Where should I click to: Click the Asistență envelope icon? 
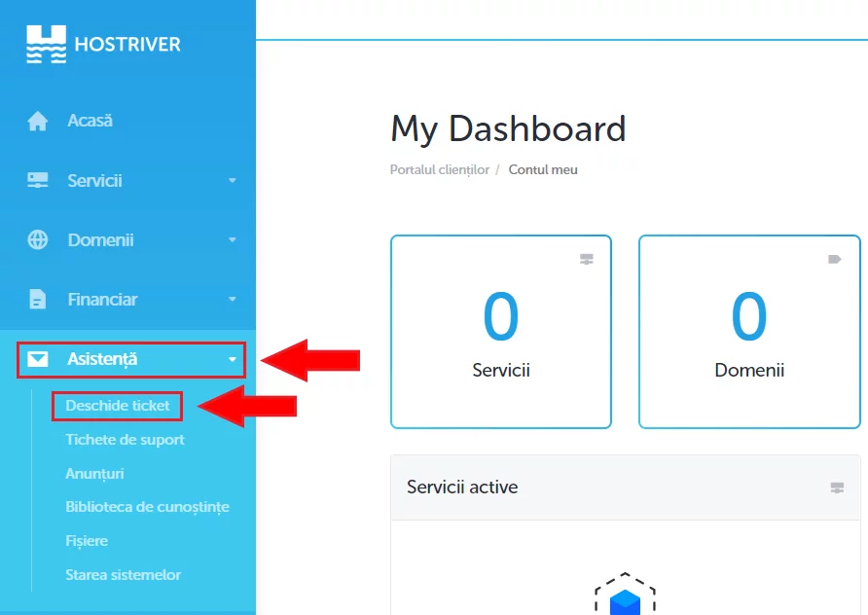point(38,359)
